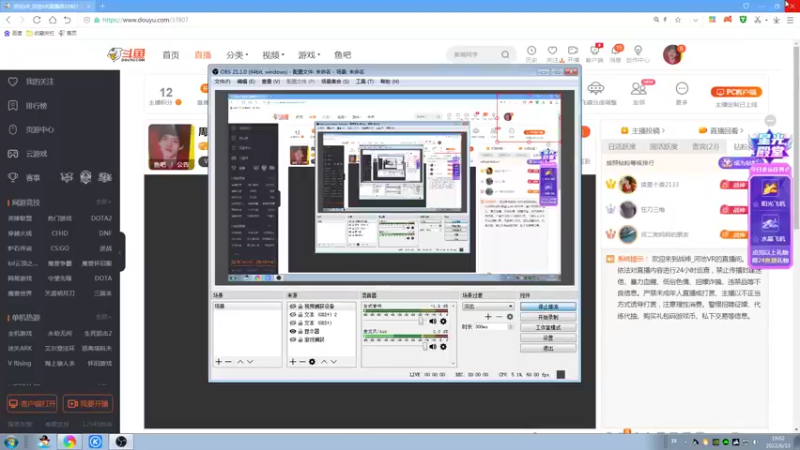Expand 游戏 dropdown in Douyu navigation
Screen dimensions: 800x450
click(x=309, y=55)
